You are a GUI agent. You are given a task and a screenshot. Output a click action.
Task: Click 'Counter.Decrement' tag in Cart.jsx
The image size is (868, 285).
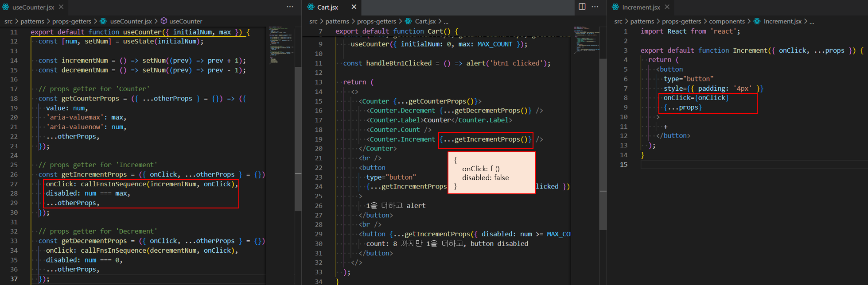tap(402, 110)
